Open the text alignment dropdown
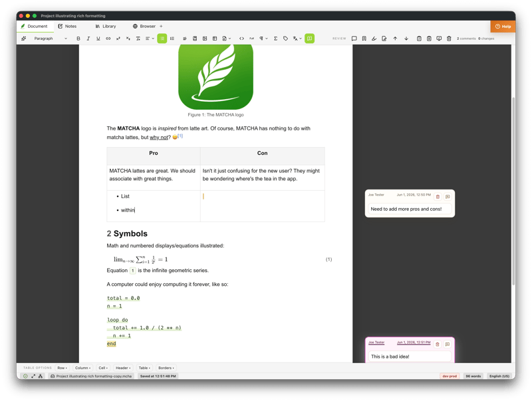 click(x=150, y=39)
